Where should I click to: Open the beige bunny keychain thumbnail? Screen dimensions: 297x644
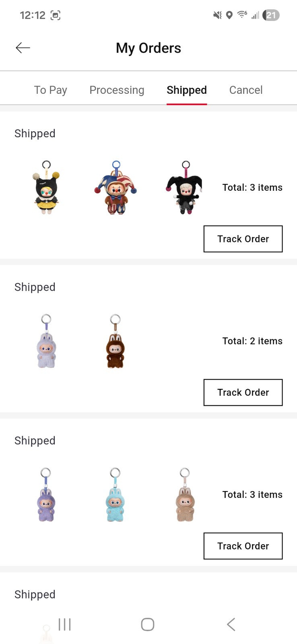pyautogui.click(x=185, y=495)
